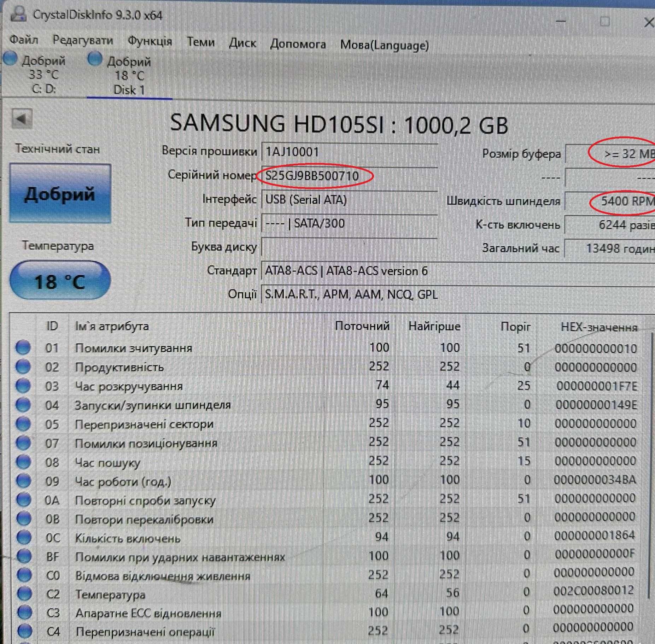
Task: Click the status dot for attribute 0C
Action: [x=24, y=537]
